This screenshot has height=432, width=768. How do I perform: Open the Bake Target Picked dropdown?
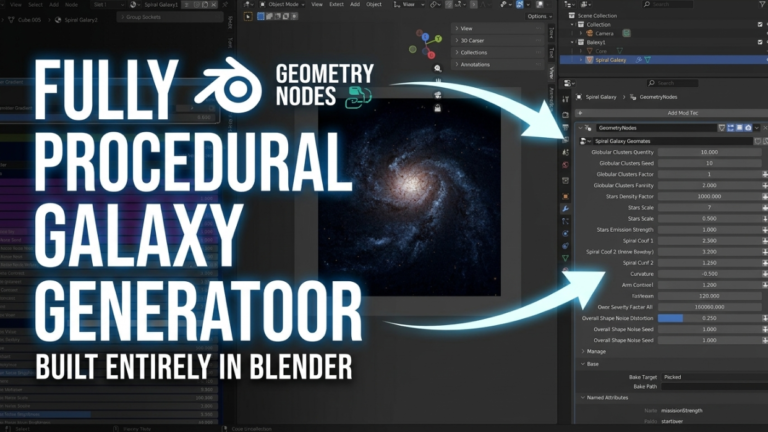coord(715,377)
